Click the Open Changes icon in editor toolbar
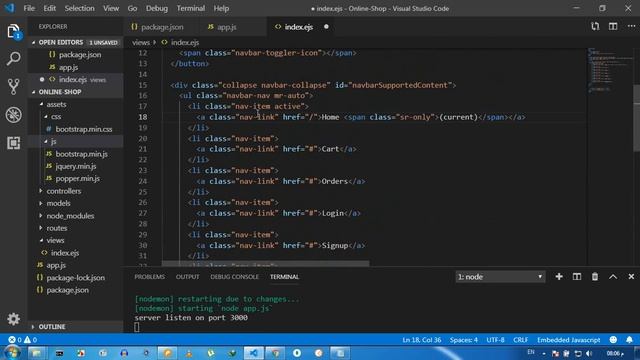This screenshot has height=360, width=640. tap(595, 27)
